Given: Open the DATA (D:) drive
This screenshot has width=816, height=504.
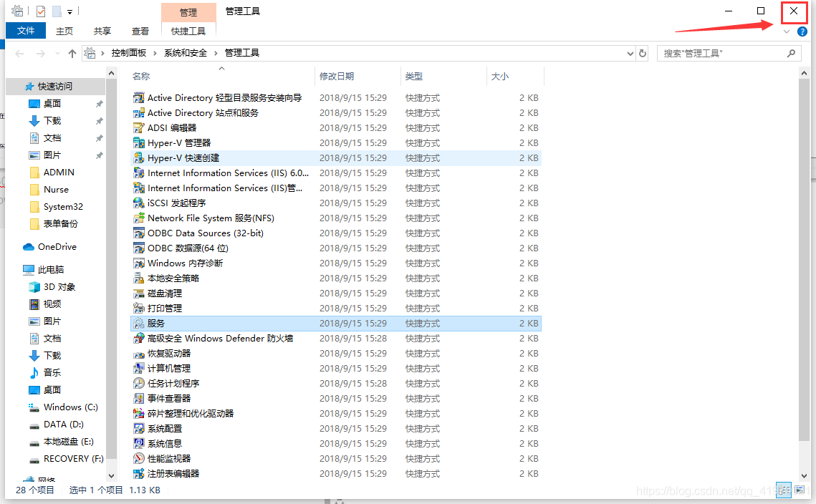Looking at the screenshot, I should click(64, 425).
